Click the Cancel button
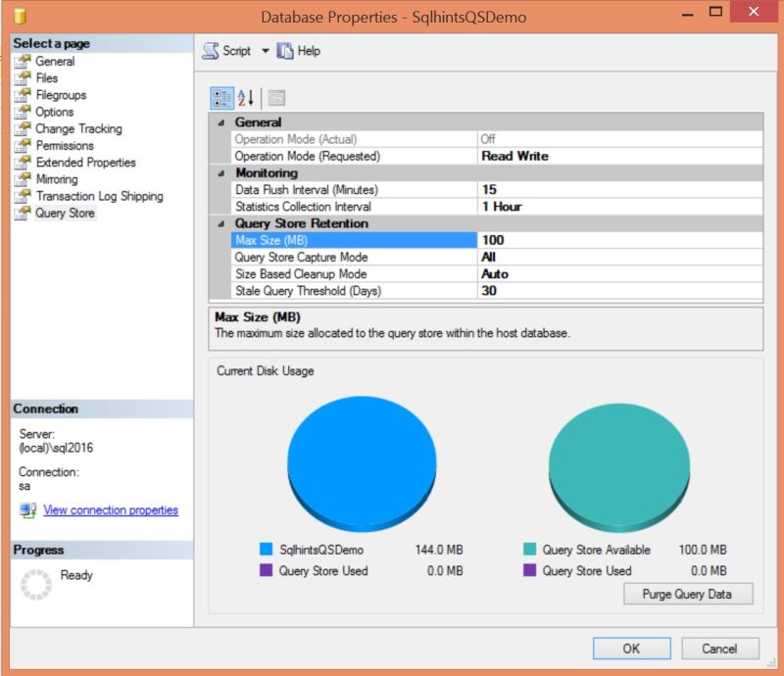 (x=720, y=649)
